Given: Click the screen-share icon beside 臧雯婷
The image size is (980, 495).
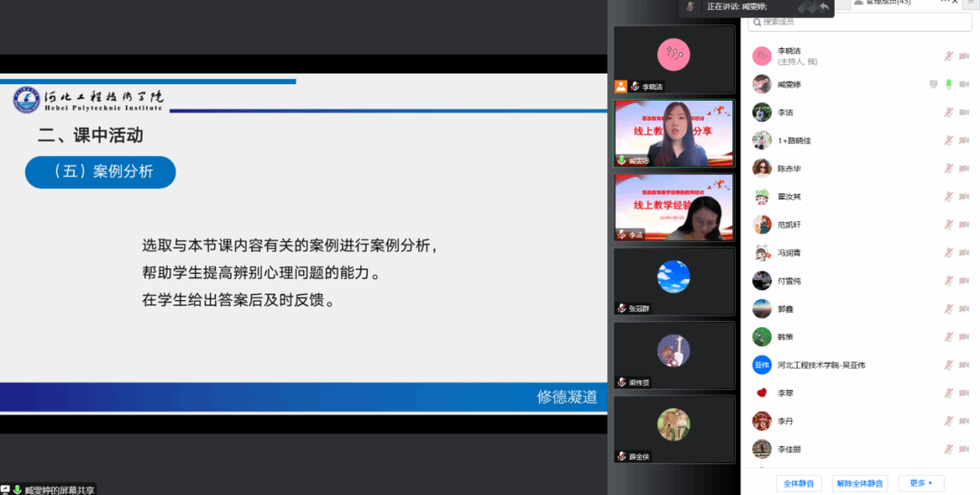Looking at the screenshot, I should (x=933, y=84).
